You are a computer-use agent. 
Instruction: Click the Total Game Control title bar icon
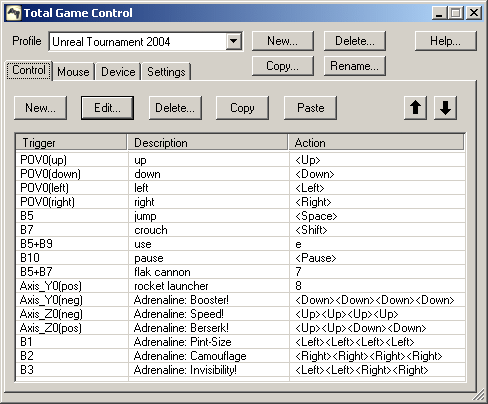point(14,13)
